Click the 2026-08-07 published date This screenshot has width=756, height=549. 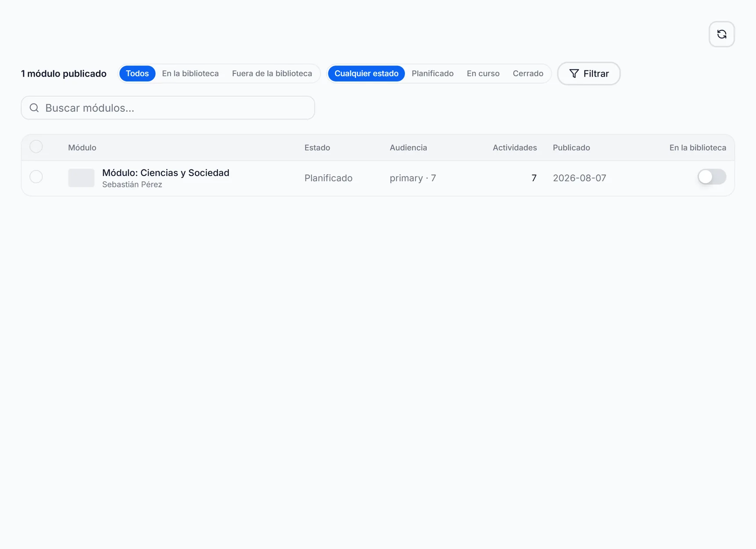(579, 178)
